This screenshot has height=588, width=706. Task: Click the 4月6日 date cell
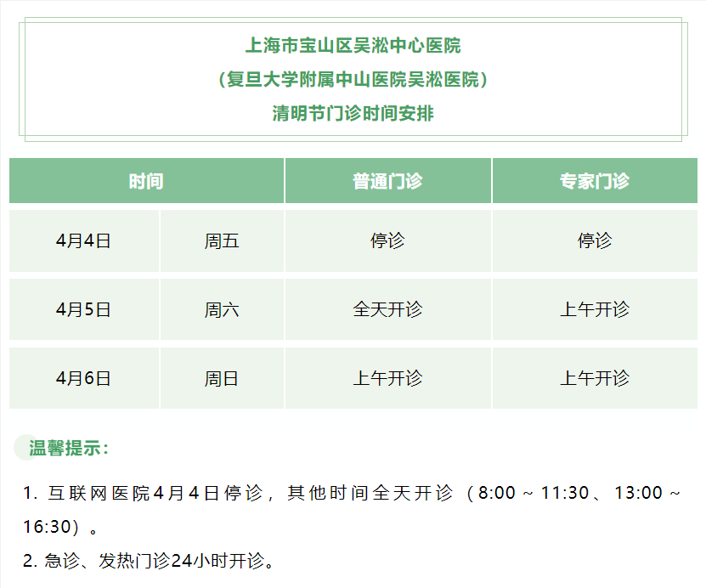pyautogui.click(x=84, y=378)
